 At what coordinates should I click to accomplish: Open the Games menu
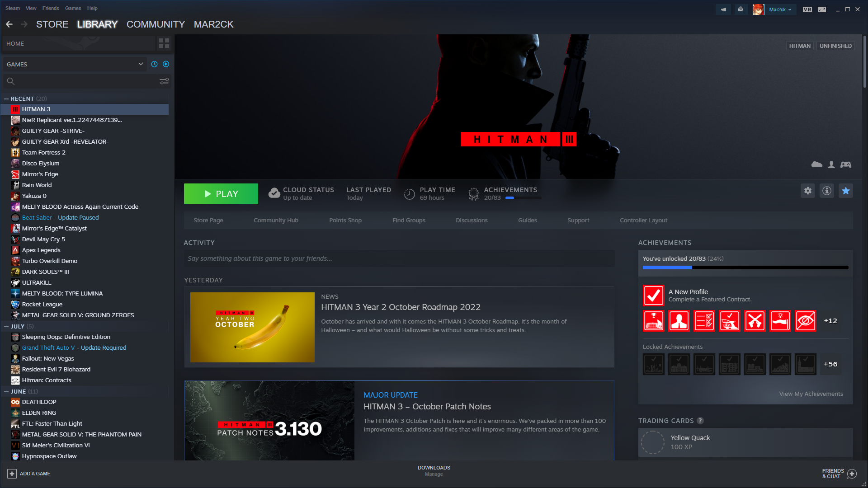click(x=73, y=8)
